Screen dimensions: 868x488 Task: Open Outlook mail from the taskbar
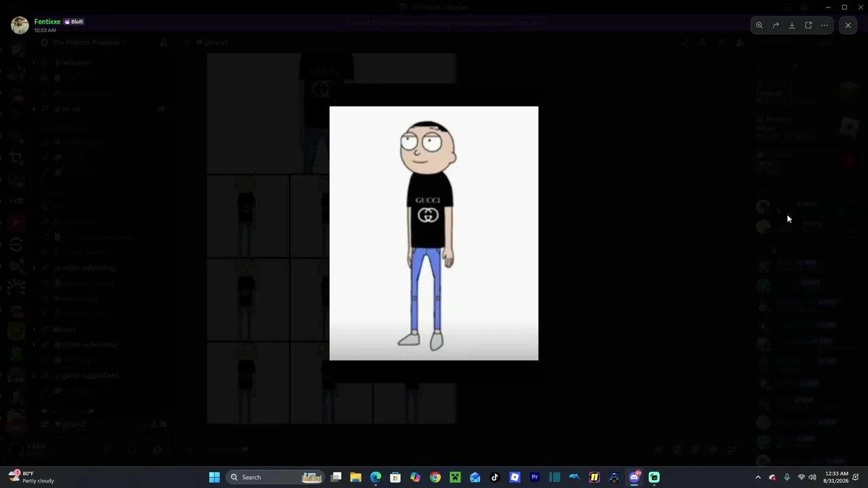475,477
